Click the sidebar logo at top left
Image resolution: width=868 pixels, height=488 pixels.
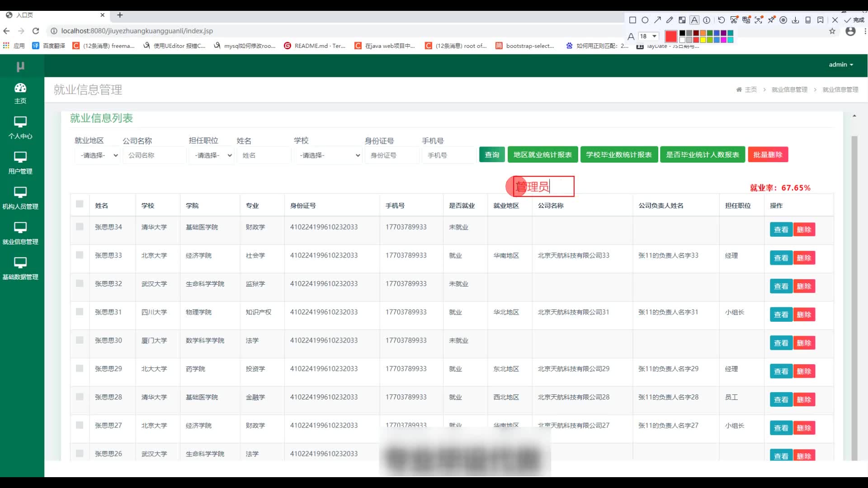20,66
